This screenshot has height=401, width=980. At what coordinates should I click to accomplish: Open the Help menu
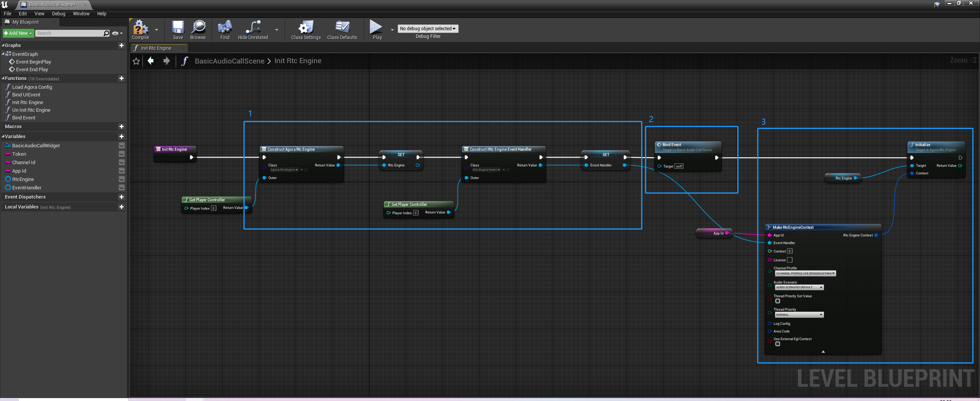(x=101, y=13)
